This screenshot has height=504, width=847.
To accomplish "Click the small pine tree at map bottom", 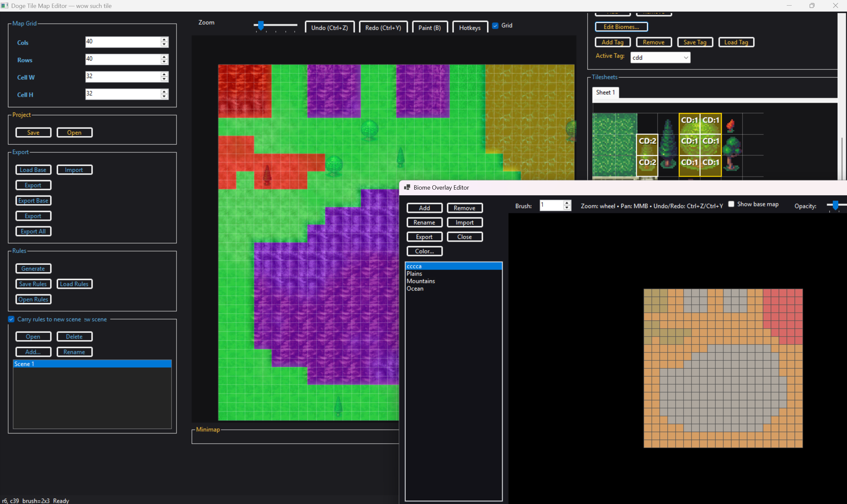I will pos(338,405).
